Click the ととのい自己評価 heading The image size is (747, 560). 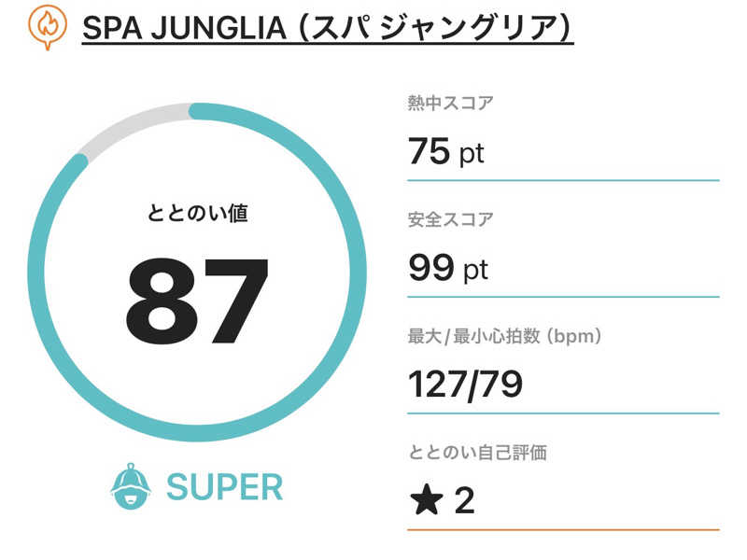pos(477,453)
